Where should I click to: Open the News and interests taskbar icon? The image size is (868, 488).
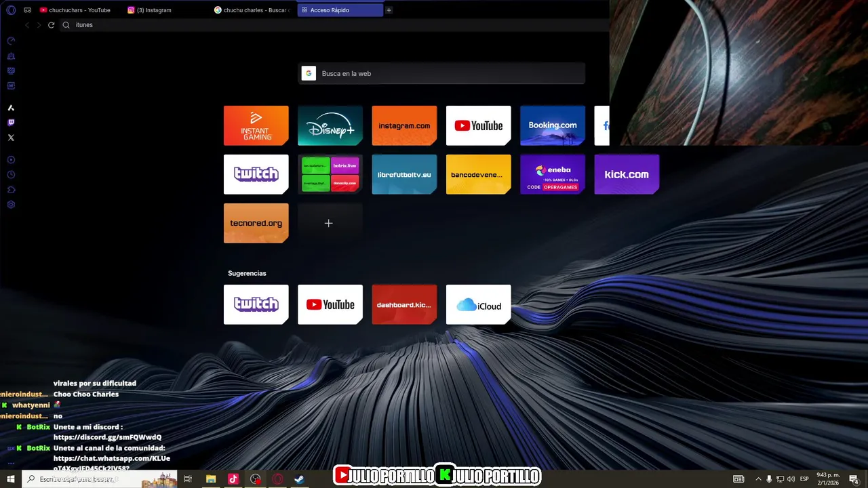(738, 479)
